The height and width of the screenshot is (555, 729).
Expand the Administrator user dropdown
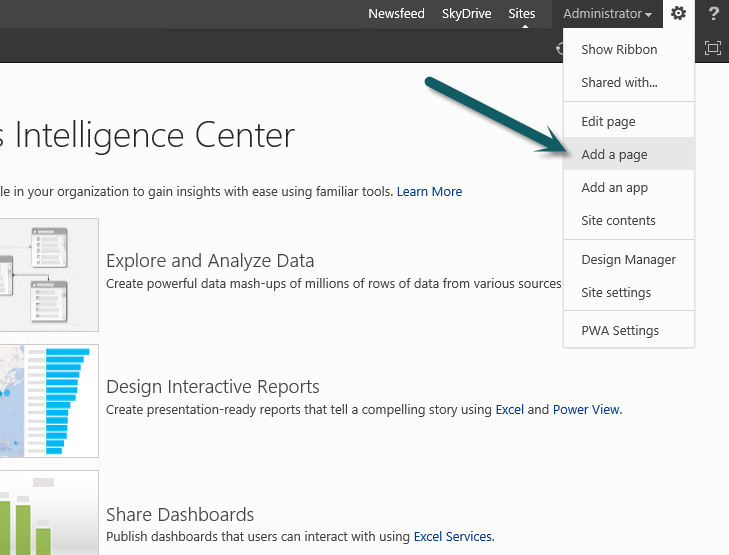tap(607, 14)
